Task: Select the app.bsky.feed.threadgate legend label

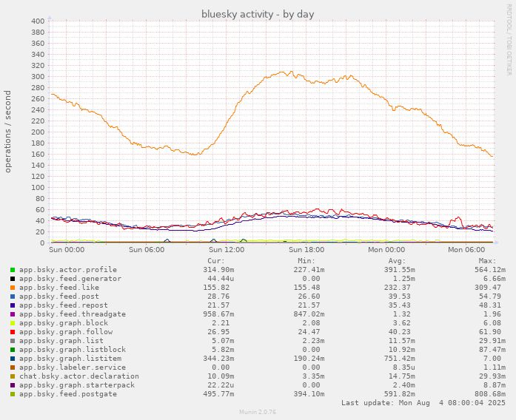Action: pos(73,314)
